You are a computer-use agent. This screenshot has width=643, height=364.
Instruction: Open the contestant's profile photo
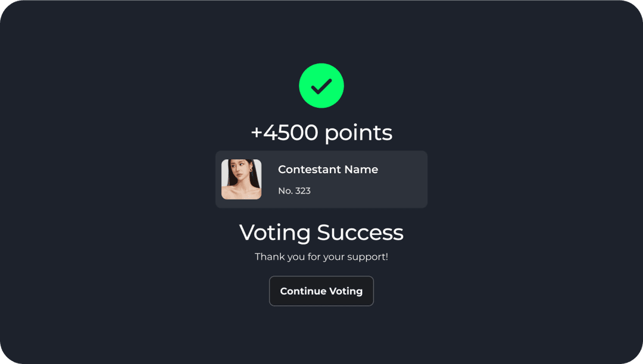[241, 179]
